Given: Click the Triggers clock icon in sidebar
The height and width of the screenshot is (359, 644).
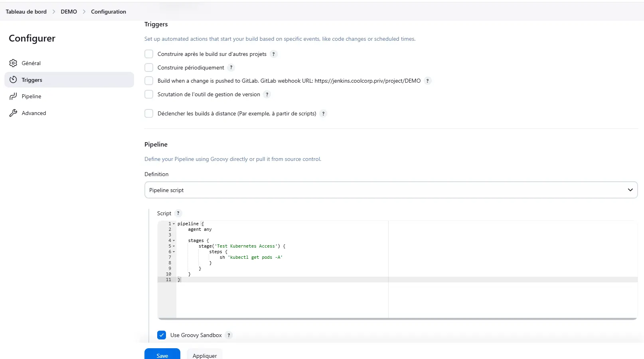Looking at the screenshot, I should [x=13, y=79].
